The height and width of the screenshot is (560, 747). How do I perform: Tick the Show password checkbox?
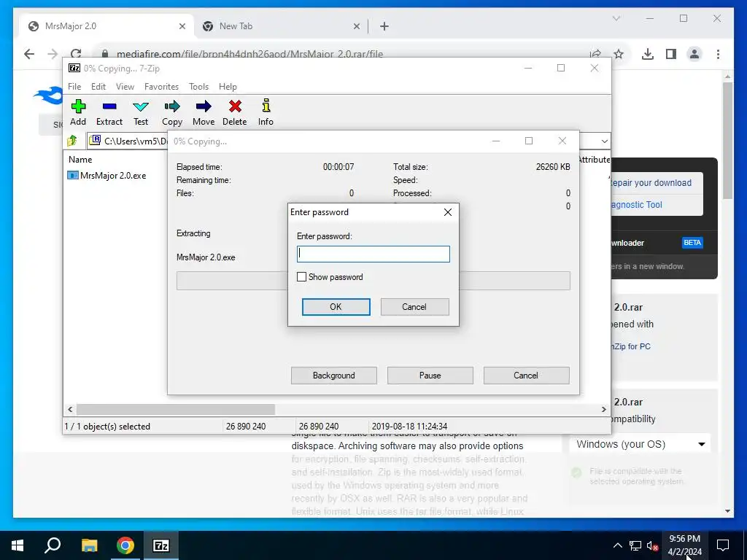pyautogui.click(x=301, y=276)
